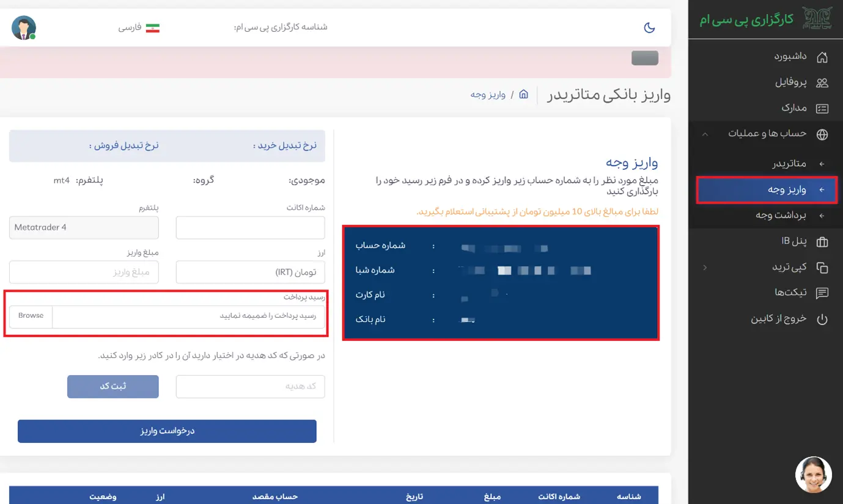Click the deposit amount input field
Viewport: 843px width, 504px height.
click(84, 272)
